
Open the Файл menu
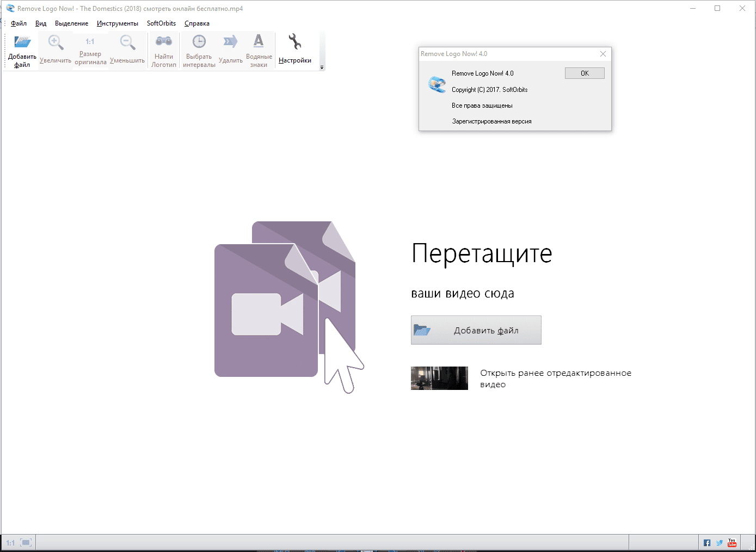coord(19,23)
